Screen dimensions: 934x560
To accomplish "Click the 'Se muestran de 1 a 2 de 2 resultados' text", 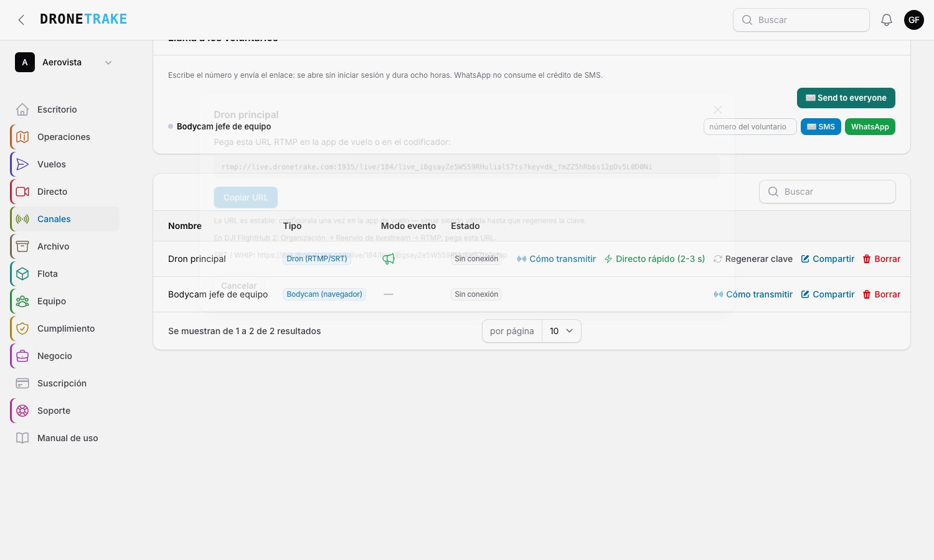I will [245, 331].
